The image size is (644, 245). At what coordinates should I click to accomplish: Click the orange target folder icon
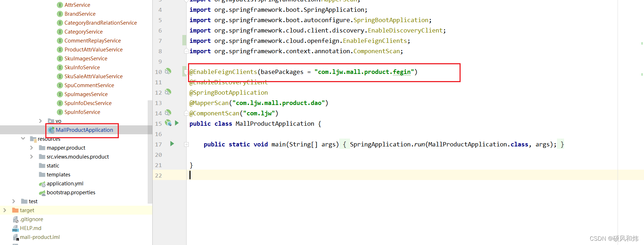point(15,210)
